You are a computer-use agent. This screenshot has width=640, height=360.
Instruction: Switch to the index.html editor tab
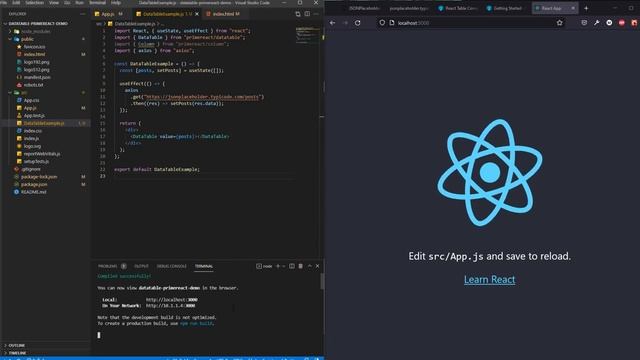(x=223, y=14)
